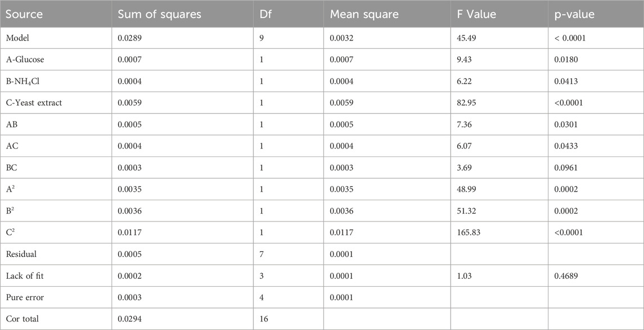Select the "Residual" row label
This screenshot has height=330, width=644.
21,254
